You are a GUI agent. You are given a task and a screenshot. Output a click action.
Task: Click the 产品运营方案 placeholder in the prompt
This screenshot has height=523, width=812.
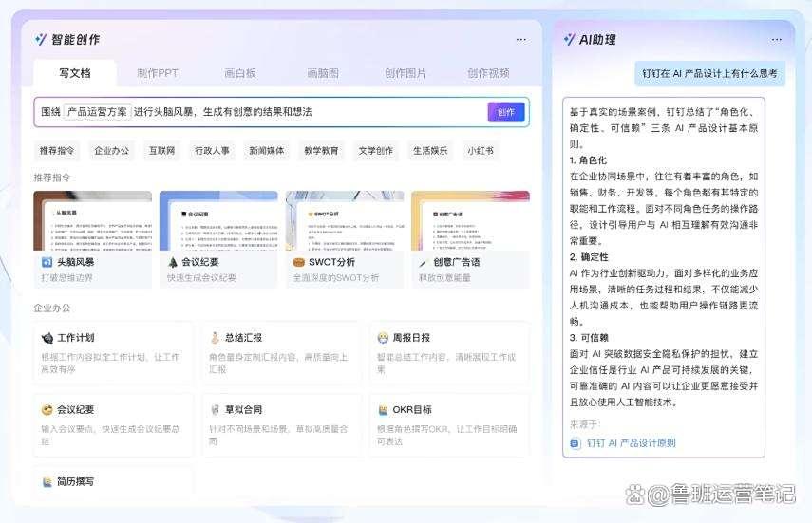coord(98,112)
